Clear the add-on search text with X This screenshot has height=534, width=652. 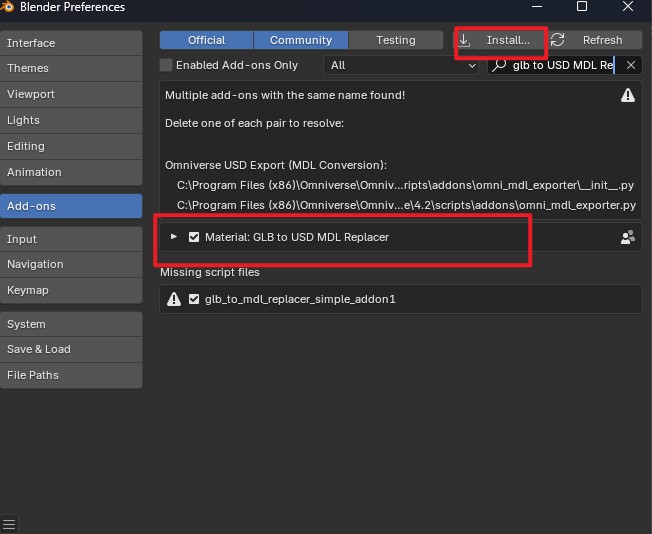(630, 65)
